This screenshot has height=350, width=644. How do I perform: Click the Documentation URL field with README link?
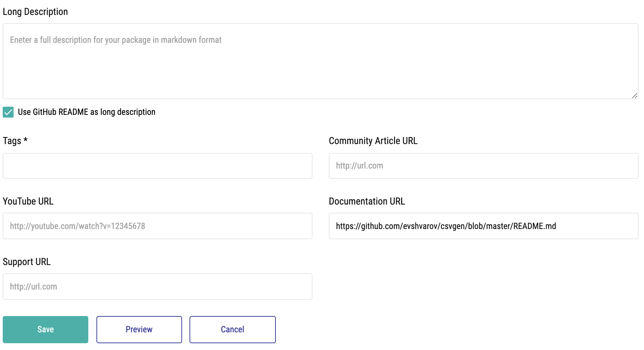[484, 226]
